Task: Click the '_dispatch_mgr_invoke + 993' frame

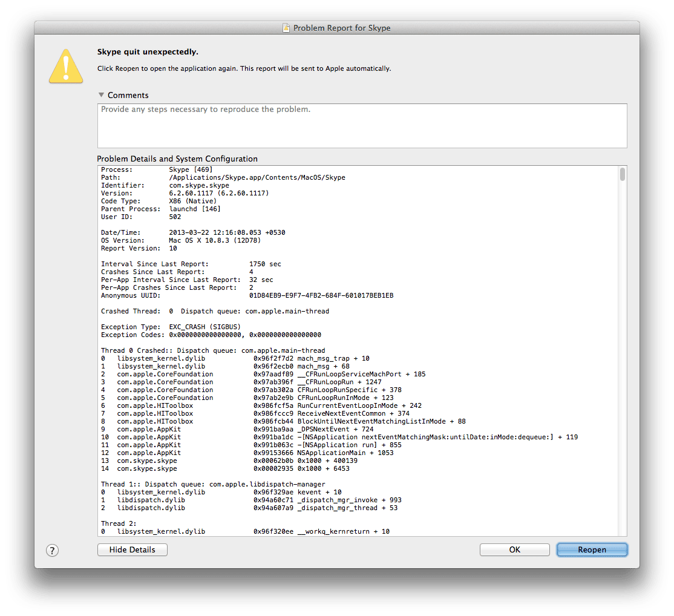Action: [x=251, y=500]
